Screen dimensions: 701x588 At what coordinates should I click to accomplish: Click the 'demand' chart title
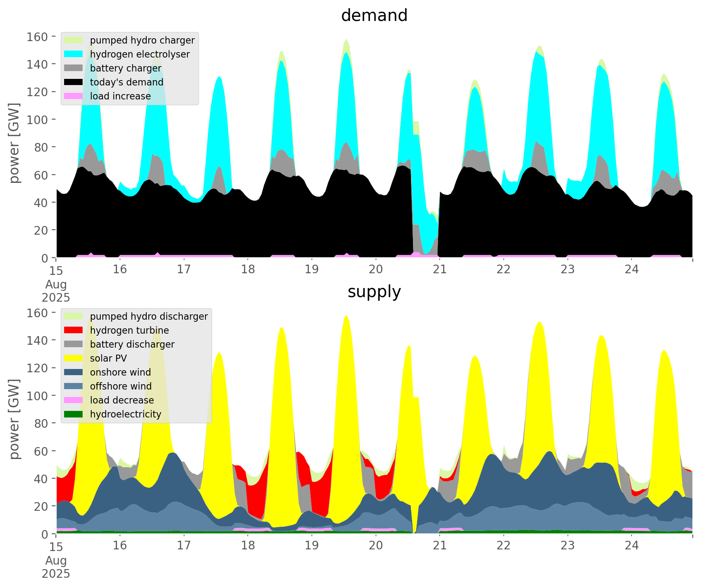coord(374,16)
